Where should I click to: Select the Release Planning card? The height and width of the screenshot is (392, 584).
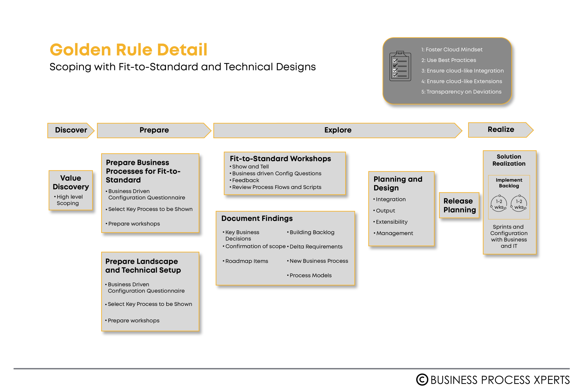coord(459,205)
